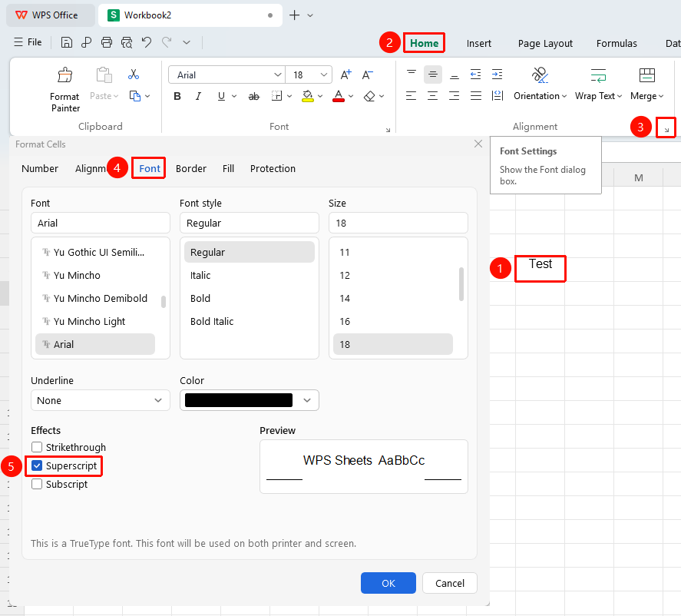Expand the Orientation options arrow
681x616 pixels.
tap(564, 96)
